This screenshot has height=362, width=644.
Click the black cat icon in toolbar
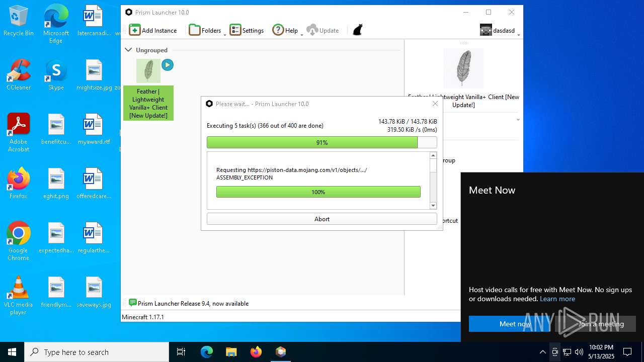(357, 30)
